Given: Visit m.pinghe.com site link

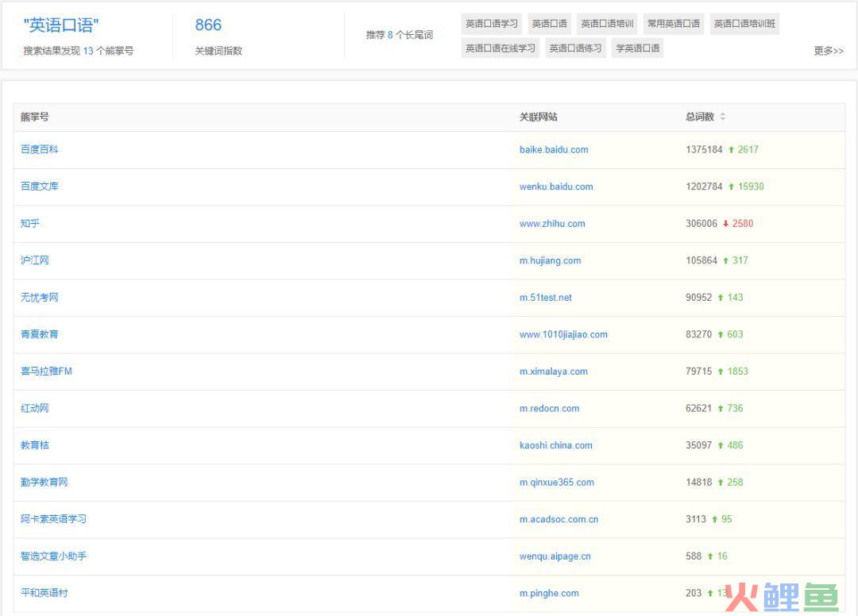Looking at the screenshot, I should coord(549,592).
